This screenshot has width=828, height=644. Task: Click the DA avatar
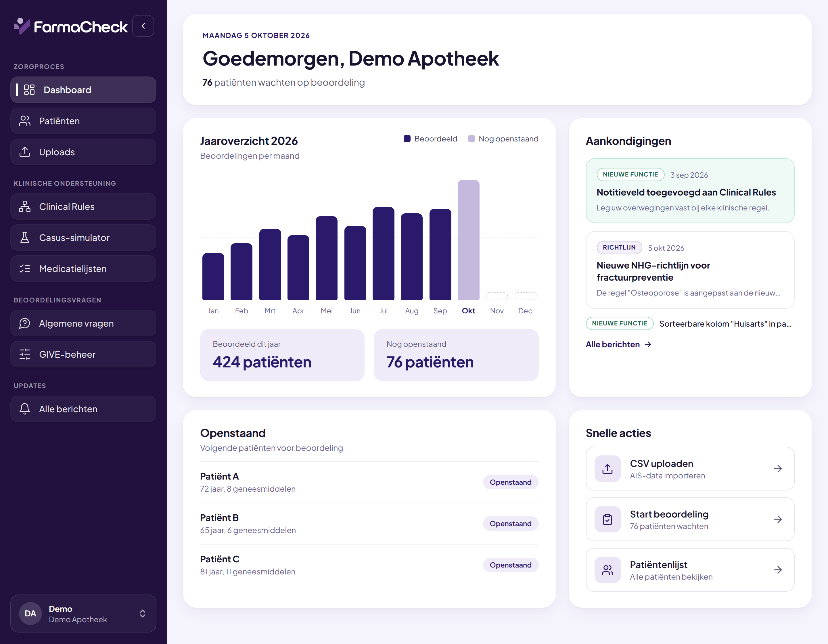click(x=30, y=614)
